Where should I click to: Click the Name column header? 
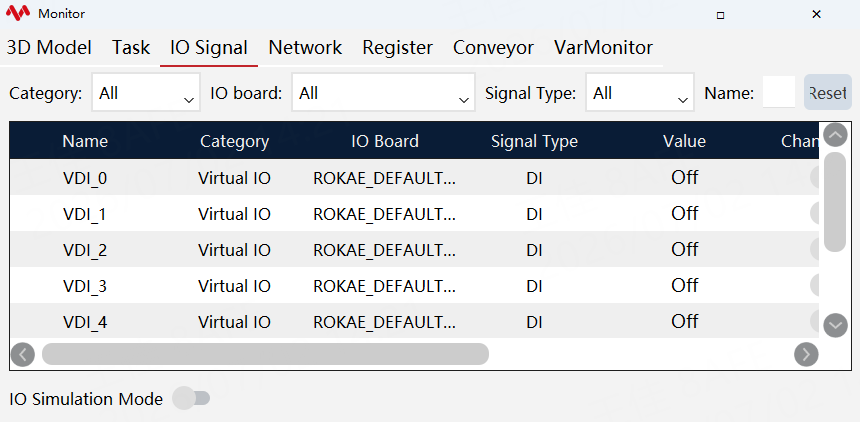[x=85, y=142]
